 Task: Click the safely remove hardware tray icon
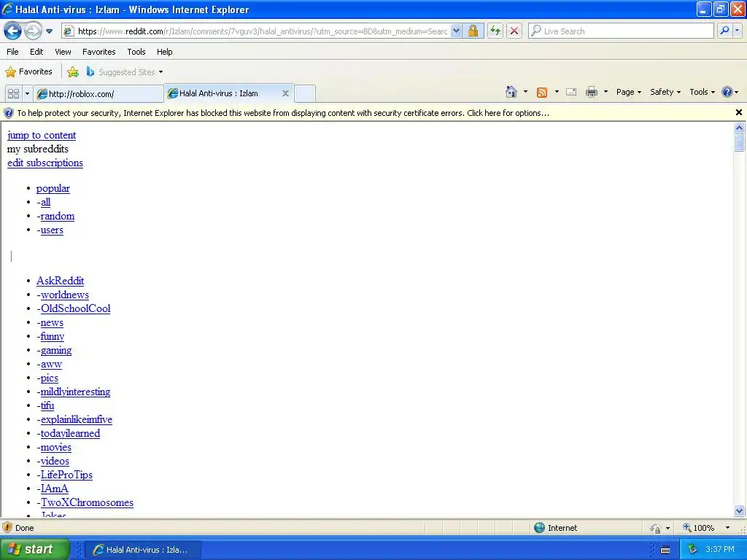coord(692,549)
